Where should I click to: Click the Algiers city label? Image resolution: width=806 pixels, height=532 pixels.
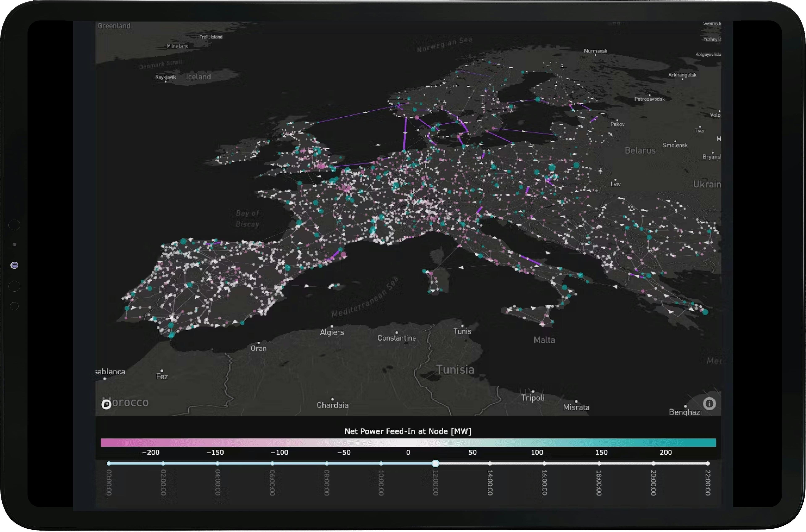coord(332,332)
